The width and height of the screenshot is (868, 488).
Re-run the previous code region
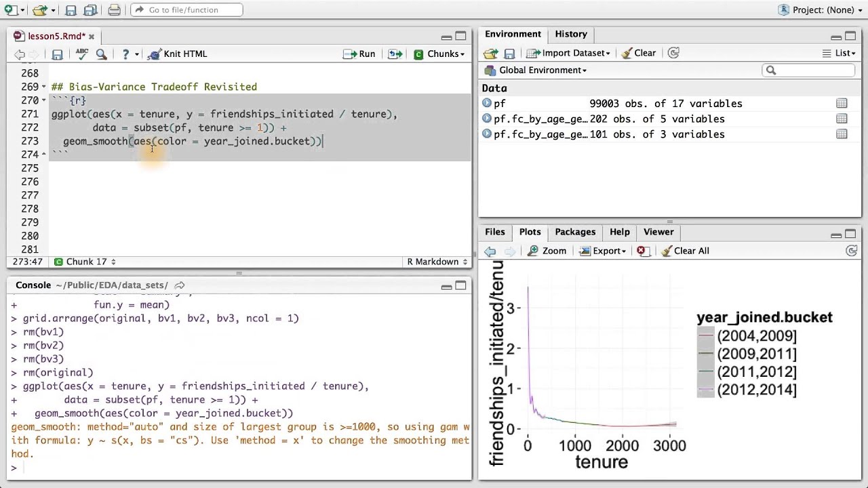[x=395, y=54]
